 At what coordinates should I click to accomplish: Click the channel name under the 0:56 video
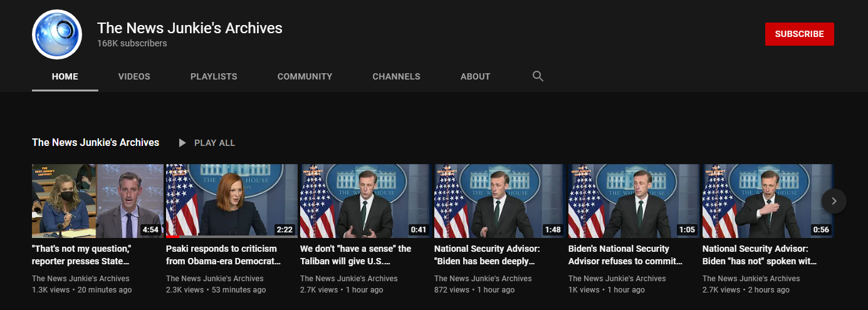tap(751, 279)
